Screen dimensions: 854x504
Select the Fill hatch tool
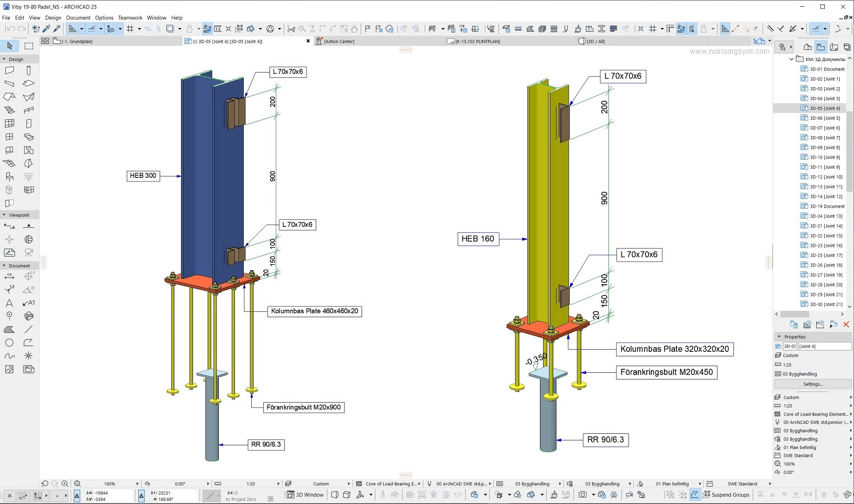[9, 330]
